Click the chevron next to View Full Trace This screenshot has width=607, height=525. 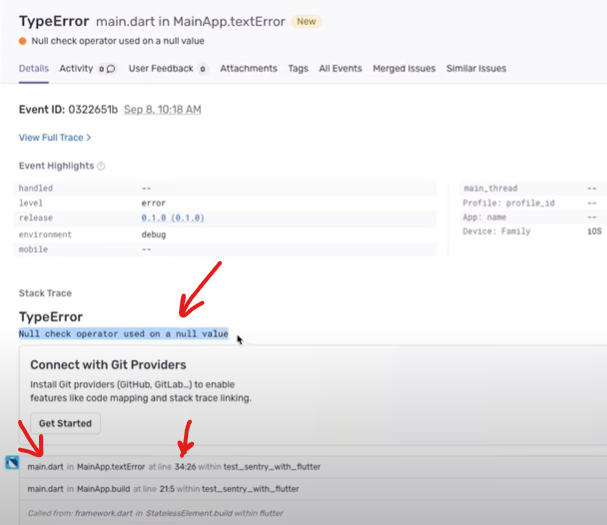(89, 137)
